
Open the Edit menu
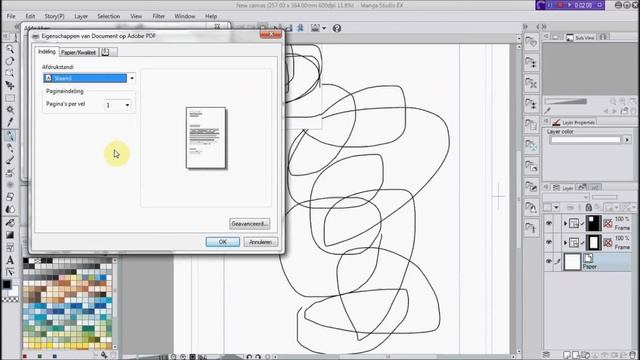click(x=30, y=16)
